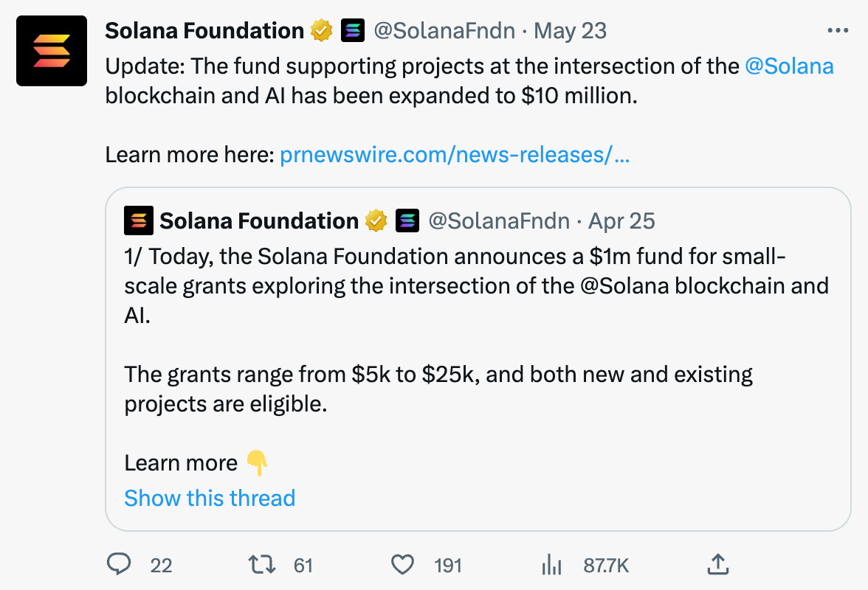Click the share upload icon
Image resolution: width=868 pixels, height=590 pixels.
pyautogui.click(x=717, y=565)
